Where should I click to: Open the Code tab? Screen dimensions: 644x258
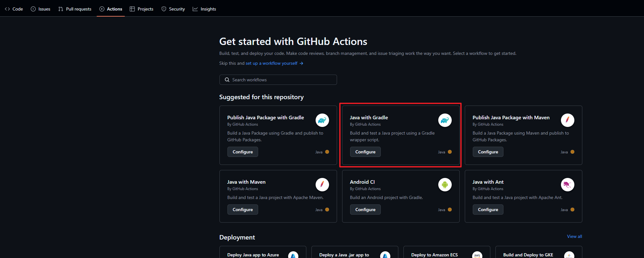(x=14, y=9)
